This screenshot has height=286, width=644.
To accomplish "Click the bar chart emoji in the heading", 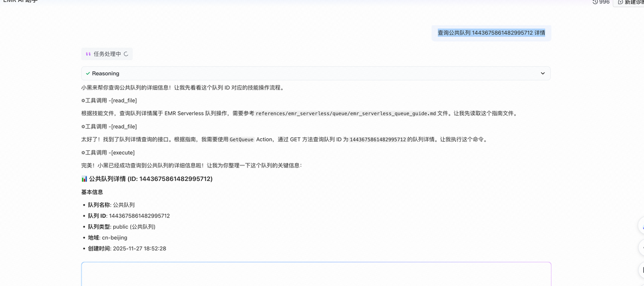I will click(85, 179).
